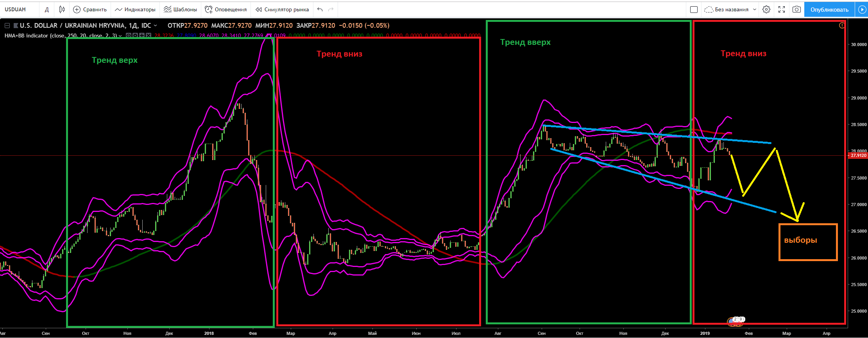Screen dimensions: 868x338
Task: Click the 27.0000 price axis label
Action: [x=858, y=205]
